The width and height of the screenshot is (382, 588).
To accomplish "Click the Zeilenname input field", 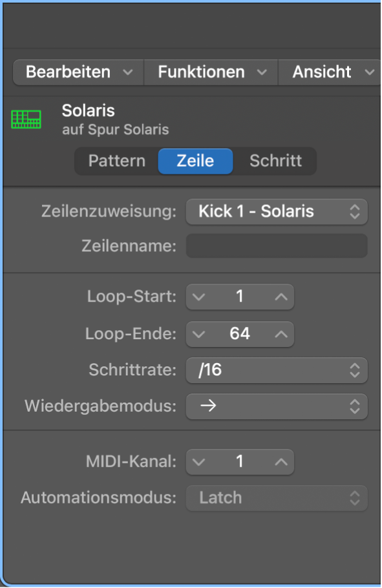I will [x=277, y=246].
